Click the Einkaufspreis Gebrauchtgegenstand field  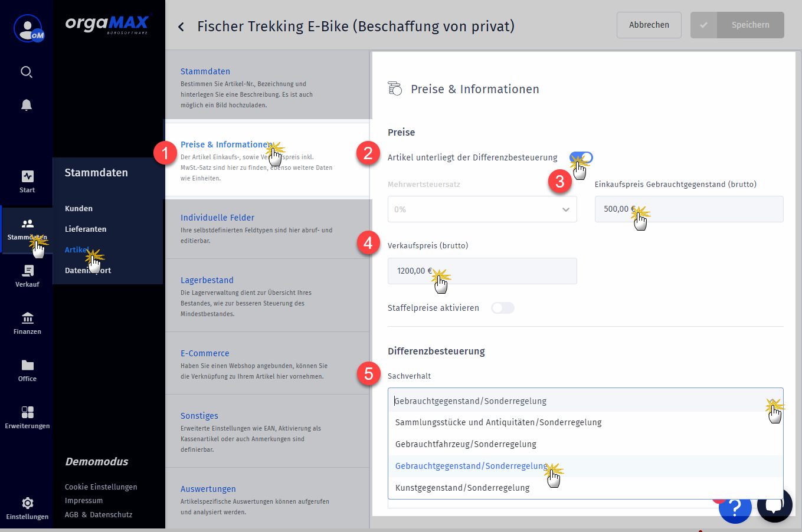[x=689, y=209]
